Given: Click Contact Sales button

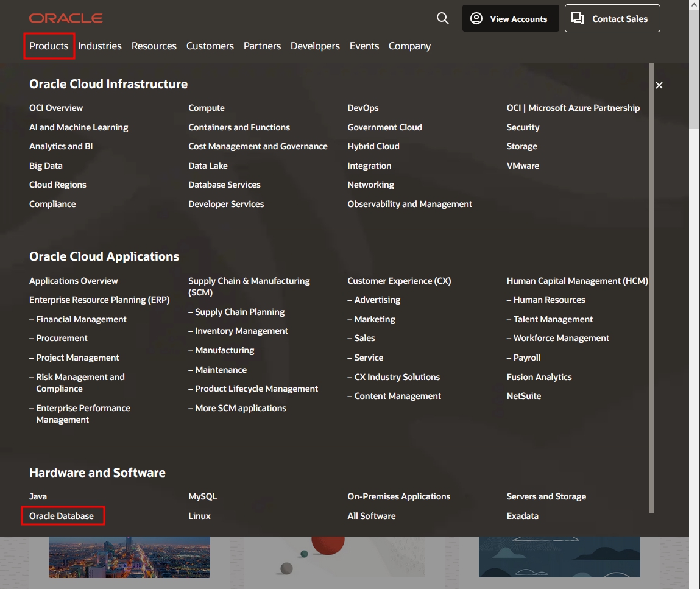Looking at the screenshot, I should pyautogui.click(x=612, y=18).
